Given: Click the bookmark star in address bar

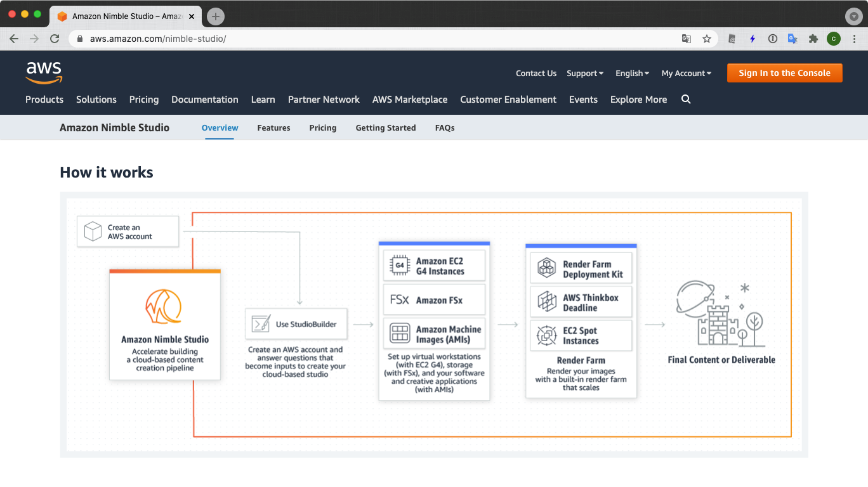Looking at the screenshot, I should pyautogui.click(x=707, y=39).
